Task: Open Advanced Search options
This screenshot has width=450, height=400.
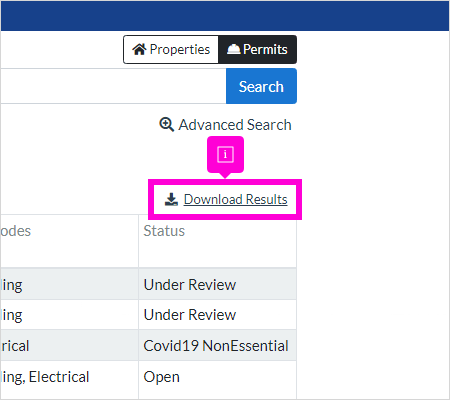Action: tap(225, 125)
